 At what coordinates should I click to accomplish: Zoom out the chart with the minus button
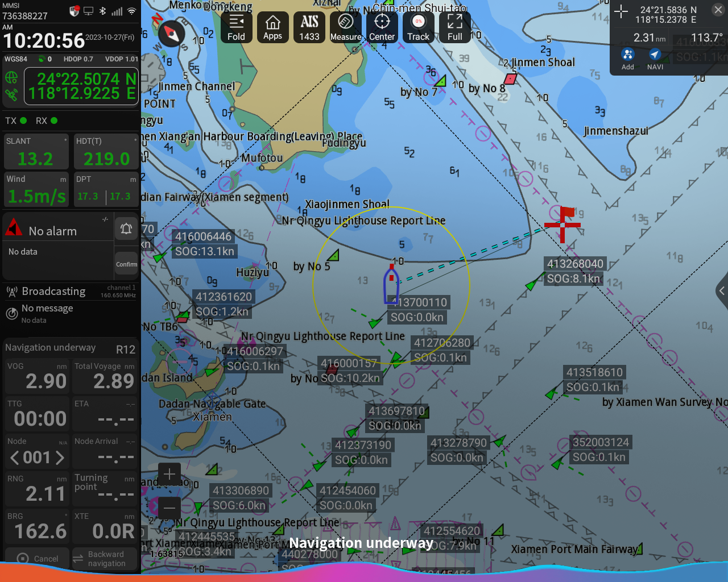pyautogui.click(x=169, y=508)
